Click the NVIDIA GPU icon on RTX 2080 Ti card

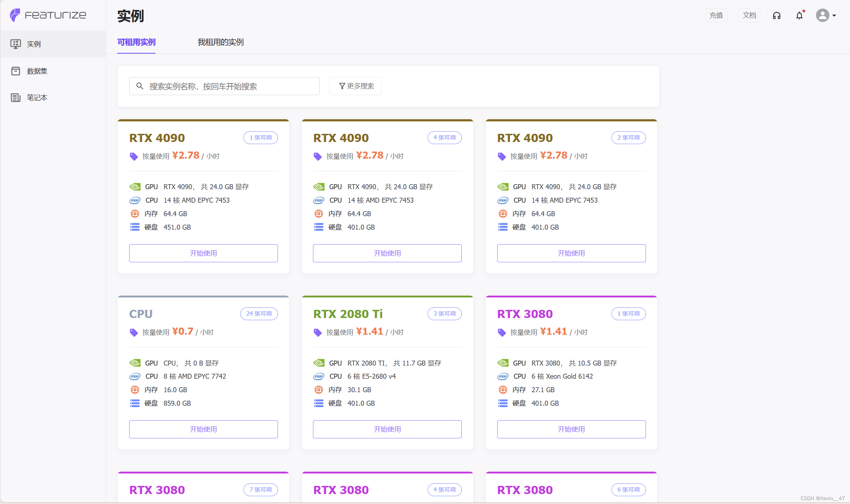click(x=319, y=363)
